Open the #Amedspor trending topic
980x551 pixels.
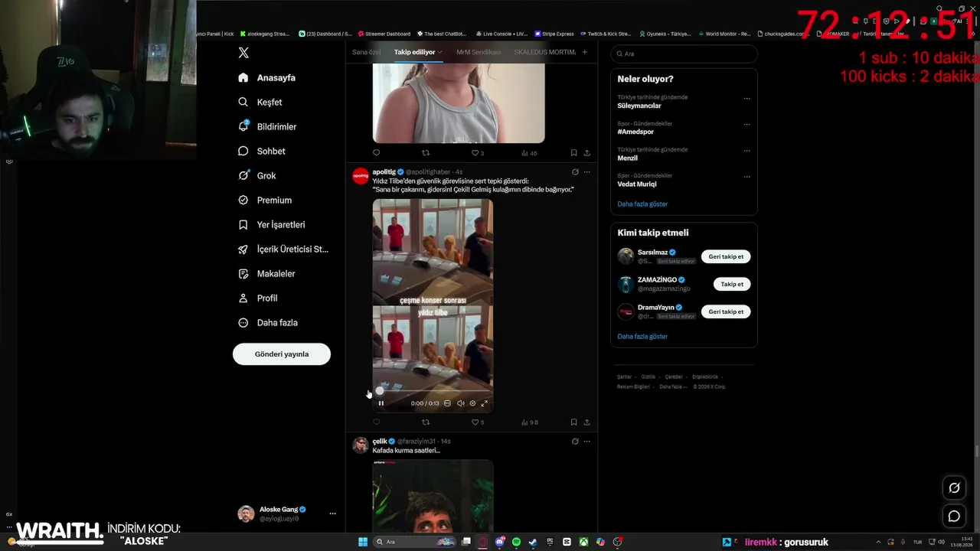635,132
